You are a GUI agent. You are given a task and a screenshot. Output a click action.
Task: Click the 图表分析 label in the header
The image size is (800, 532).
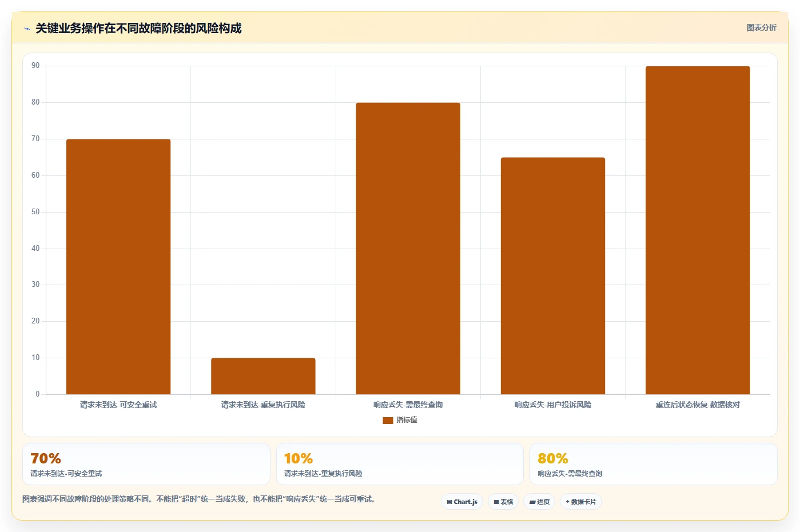tap(761, 27)
